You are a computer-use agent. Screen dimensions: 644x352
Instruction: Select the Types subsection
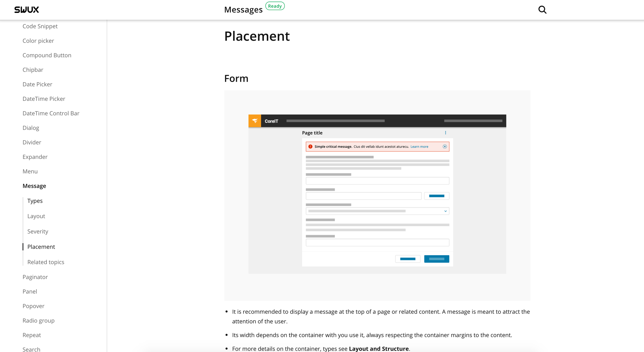click(x=35, y=201)
